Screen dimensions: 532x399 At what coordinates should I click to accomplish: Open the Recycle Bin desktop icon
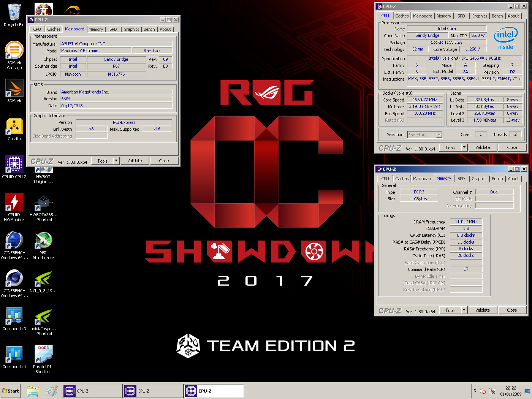pos(14,15)
